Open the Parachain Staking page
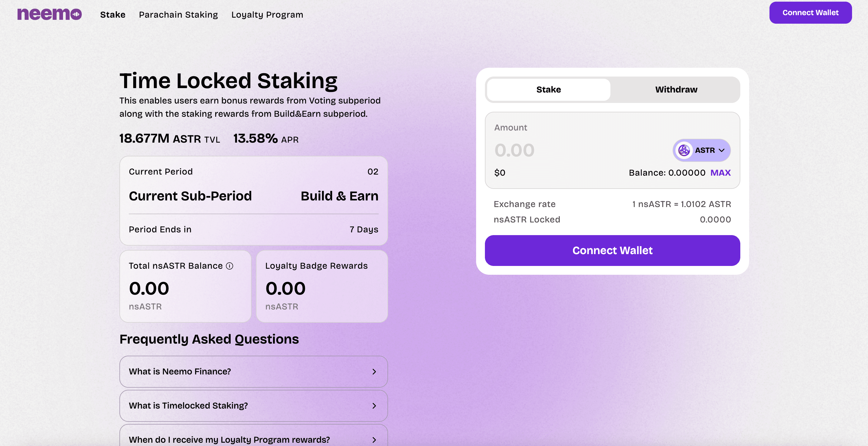Viewport: 868px width, 446px height. [x=178, y=15]
